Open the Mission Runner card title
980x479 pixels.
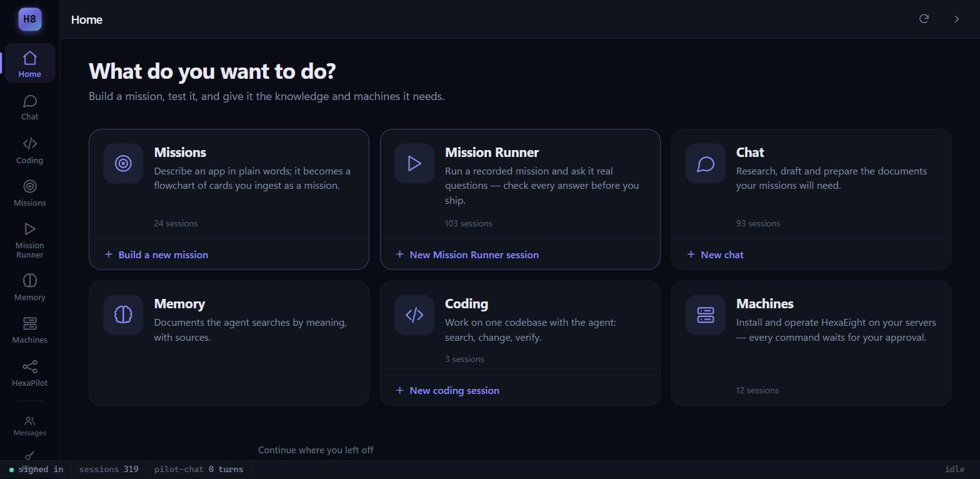tap(492, 153)
